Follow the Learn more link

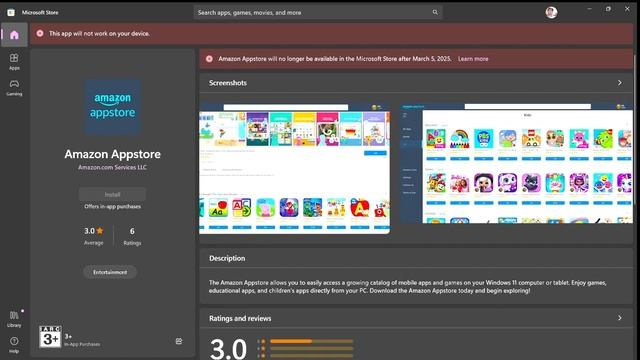point(473,59)
